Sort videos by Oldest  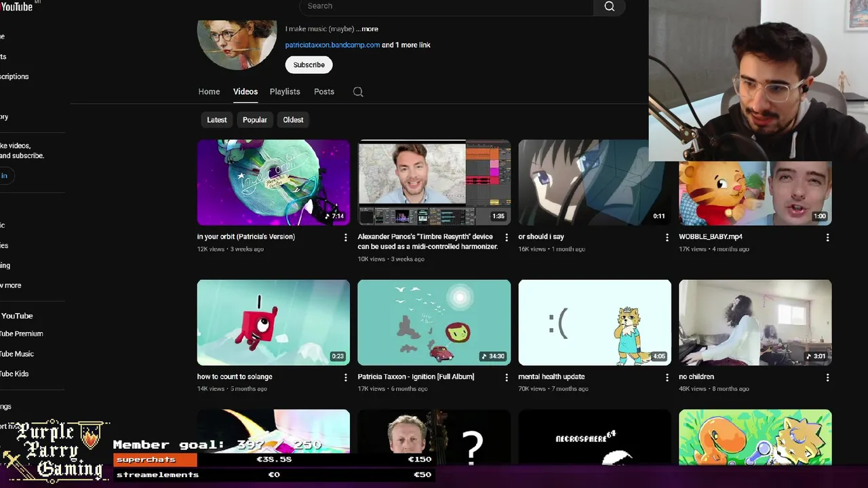(x=293, y=120)
